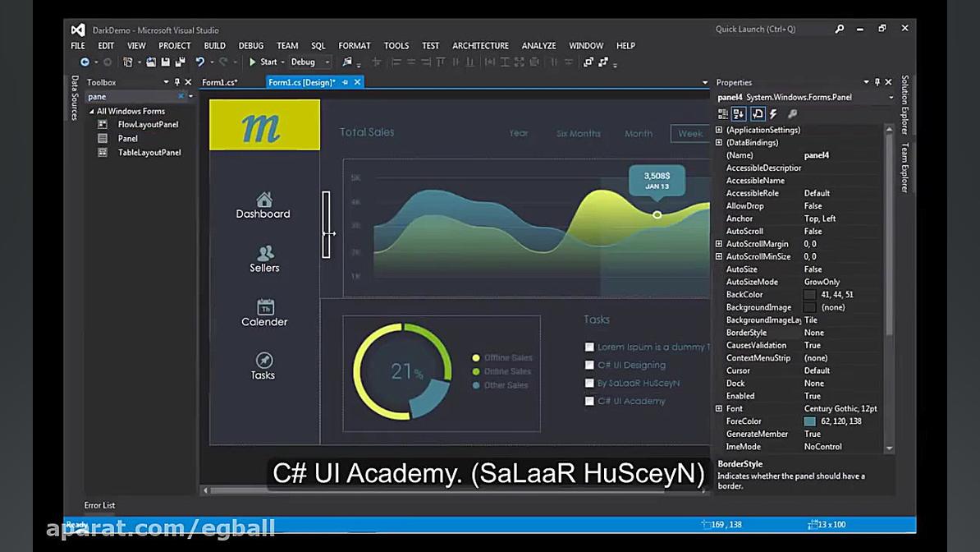Click the Find in Files toolbar icon
Screen dimensions: 980x552
click(347, 62)
